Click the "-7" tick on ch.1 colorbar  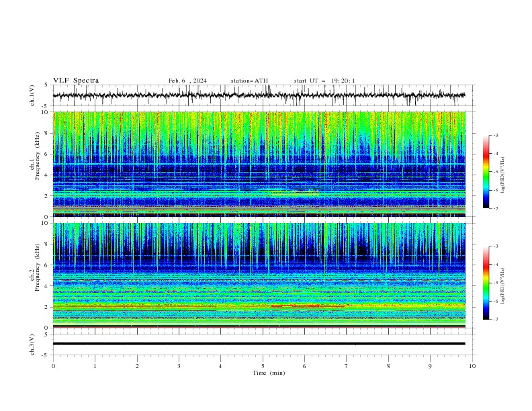495,208
